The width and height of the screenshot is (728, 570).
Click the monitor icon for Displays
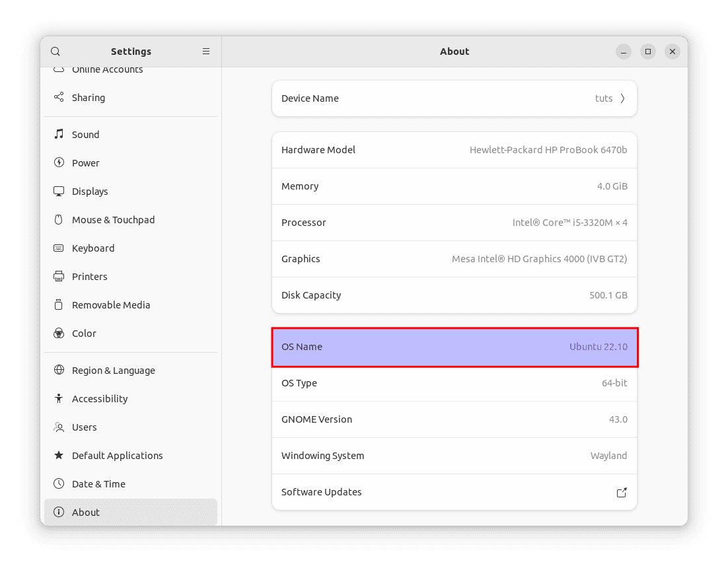coord(59,192)
